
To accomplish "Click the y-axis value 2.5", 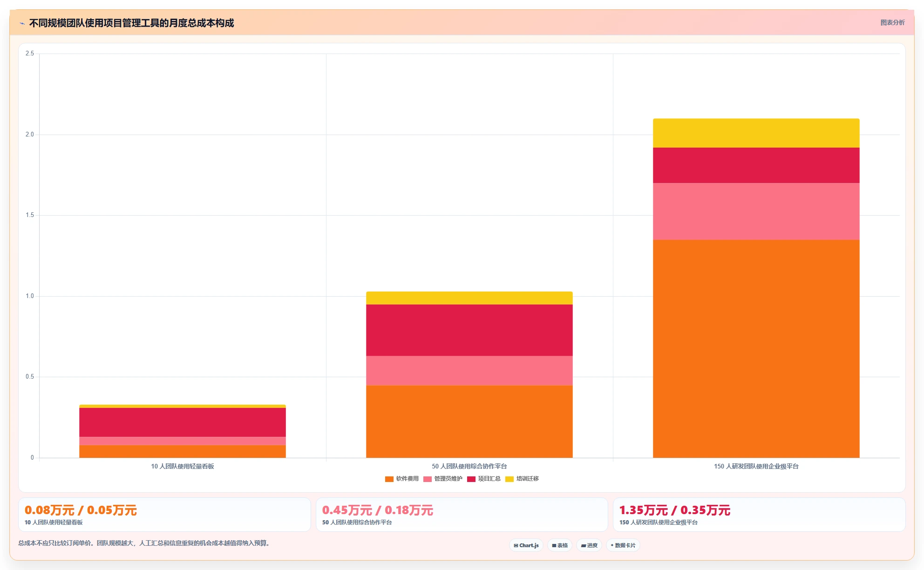I will tap(30, 54).
